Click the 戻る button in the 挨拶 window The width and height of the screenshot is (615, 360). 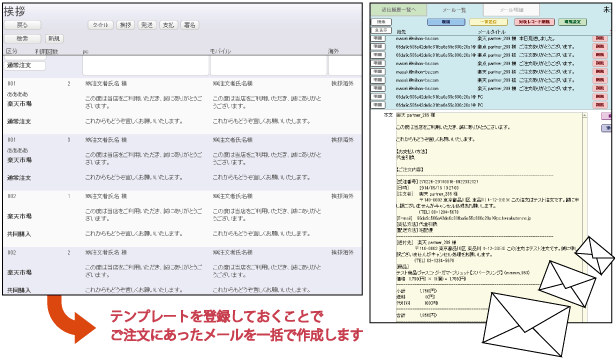22,25
